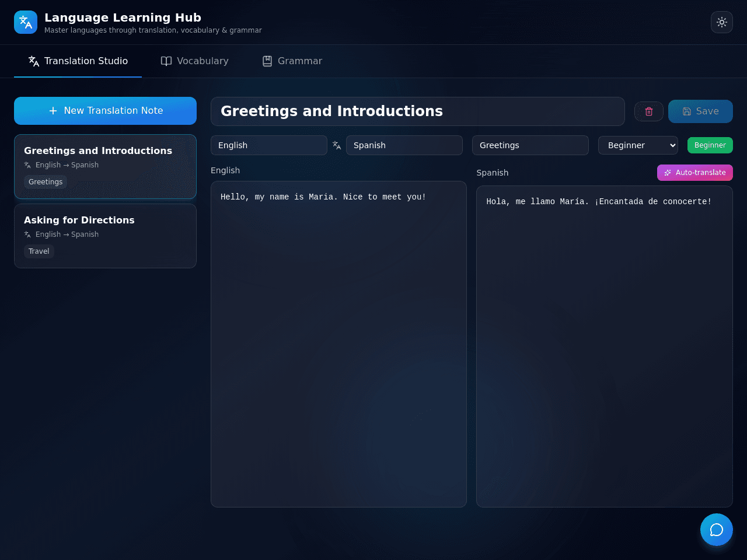The width and height of the screenshot is (747, 560).
Task: Open the Asking for Directions note
Action: click(x=105, y=236)
